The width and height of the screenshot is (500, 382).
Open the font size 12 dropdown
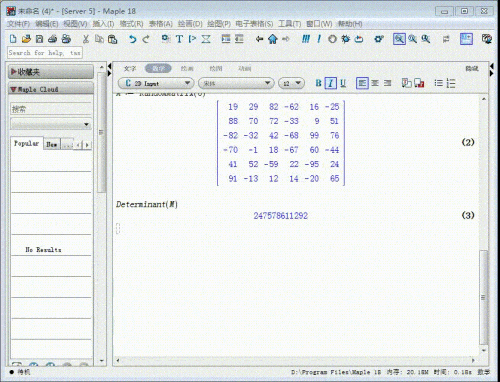pos(291,83)
